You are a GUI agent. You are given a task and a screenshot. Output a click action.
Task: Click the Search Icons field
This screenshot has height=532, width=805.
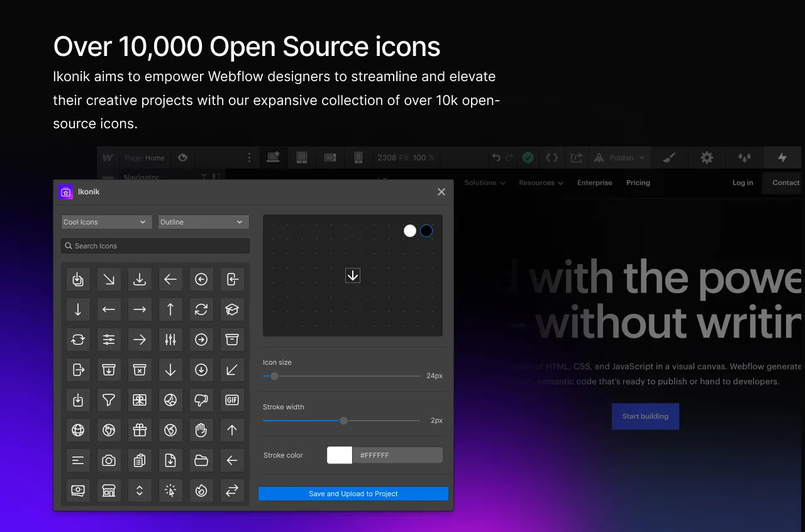pyautogui.click(x=155, y=246)
